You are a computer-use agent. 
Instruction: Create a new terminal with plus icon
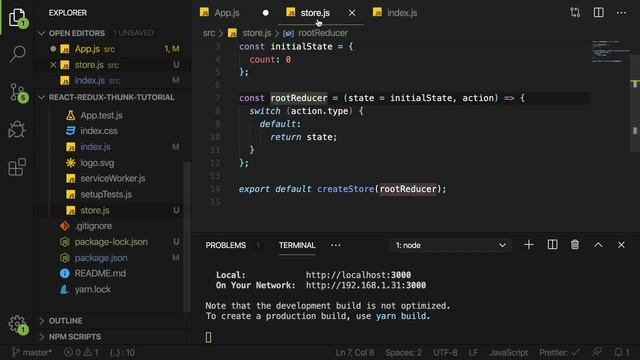point(529,245)
